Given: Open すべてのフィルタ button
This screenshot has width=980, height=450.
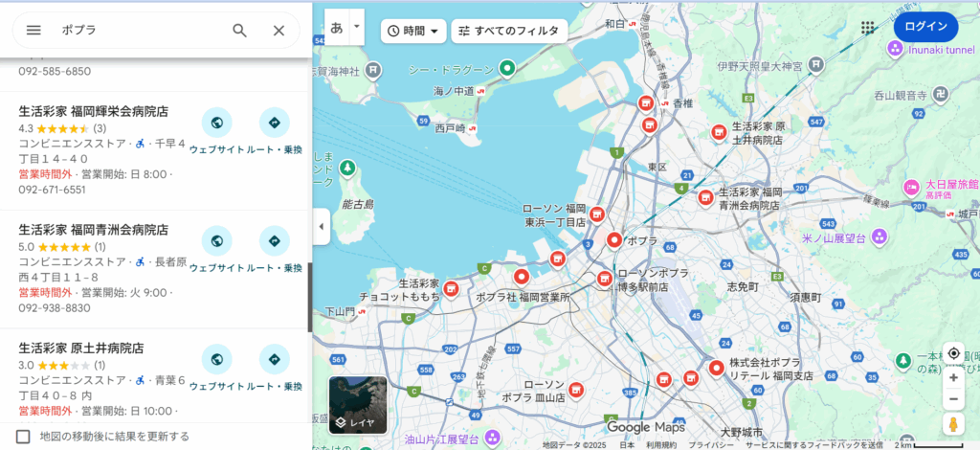Looking at the screenshot, I should tap(509, 31).
